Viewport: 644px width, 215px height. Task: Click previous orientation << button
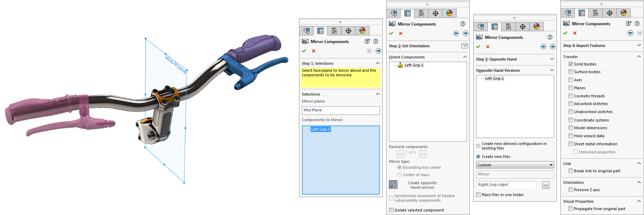tap(400, 154)
